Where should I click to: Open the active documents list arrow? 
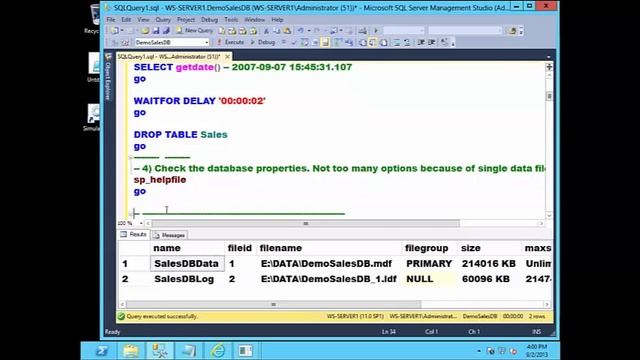pyautogui.click(x=548, y=57)
